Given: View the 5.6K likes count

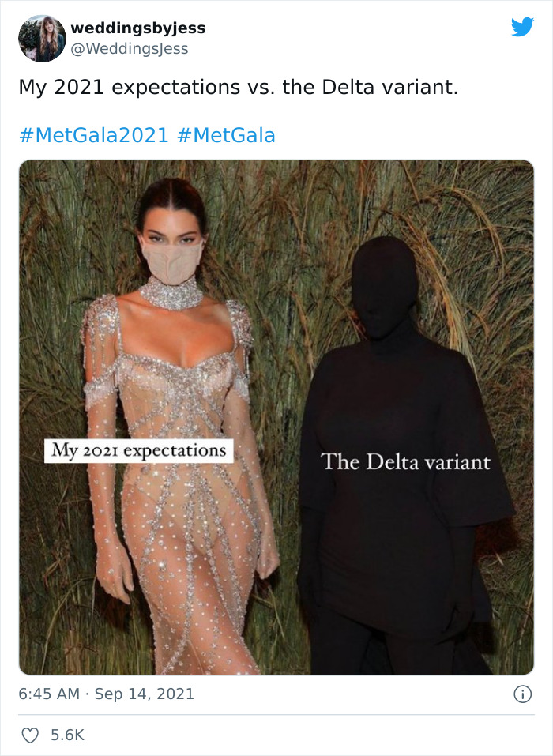Looking at the screenshot, I should [67, 735].
